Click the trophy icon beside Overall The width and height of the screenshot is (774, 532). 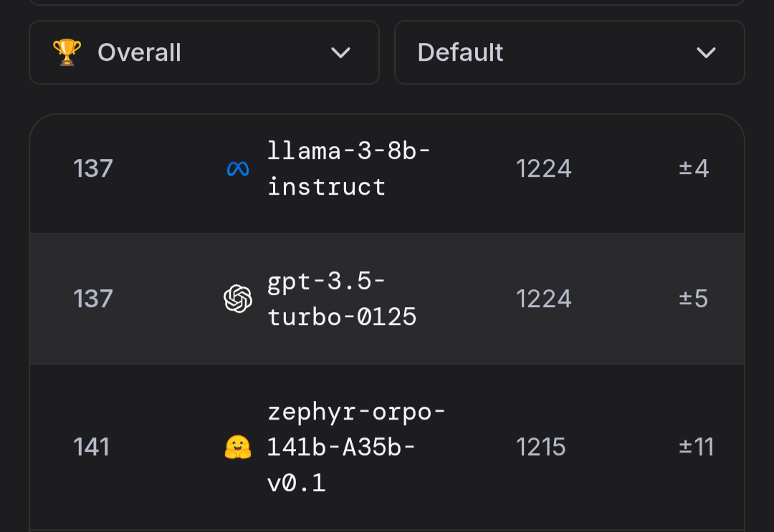pos(67,52)
